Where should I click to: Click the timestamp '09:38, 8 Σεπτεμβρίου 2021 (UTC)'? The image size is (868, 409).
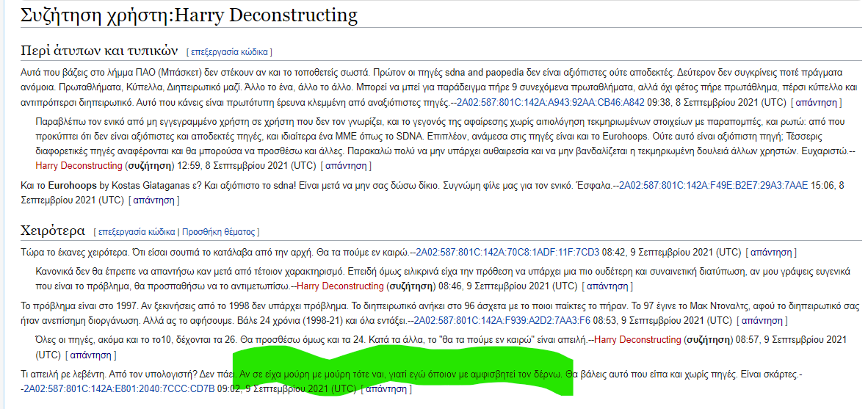(716, 102)
